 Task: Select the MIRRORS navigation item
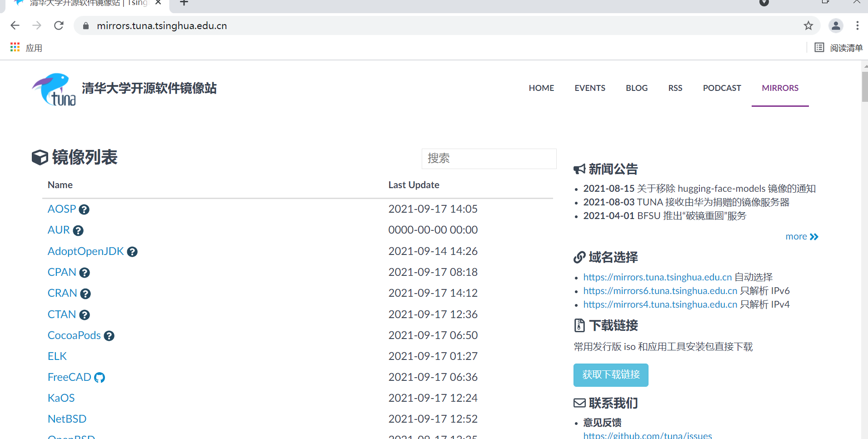[780, 88]
